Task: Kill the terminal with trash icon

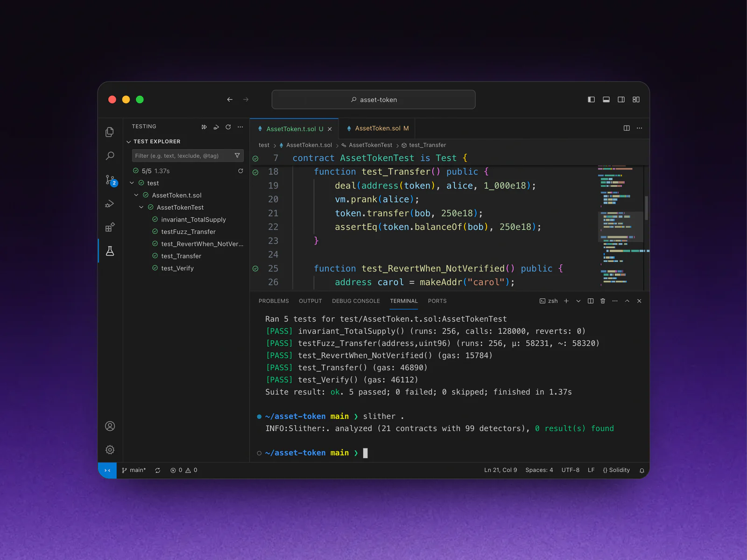Action: pos(603,301)
